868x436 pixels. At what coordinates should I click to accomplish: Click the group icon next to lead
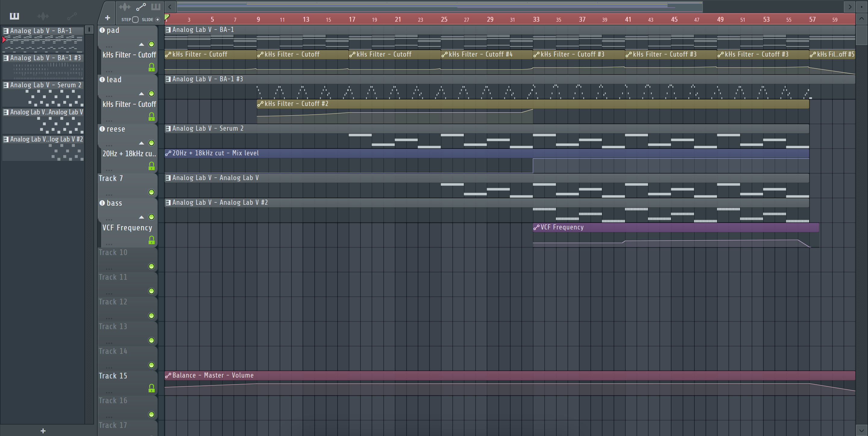102,79
